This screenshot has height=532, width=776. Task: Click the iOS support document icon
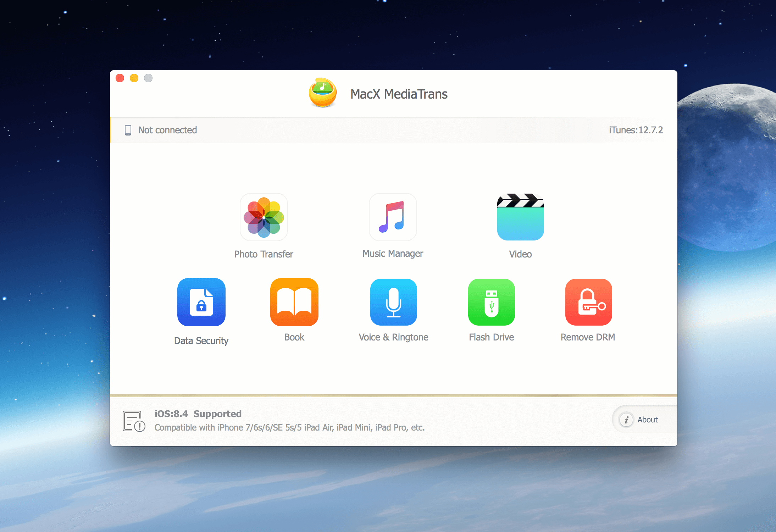pyautogui.click(x=134, y=421)
